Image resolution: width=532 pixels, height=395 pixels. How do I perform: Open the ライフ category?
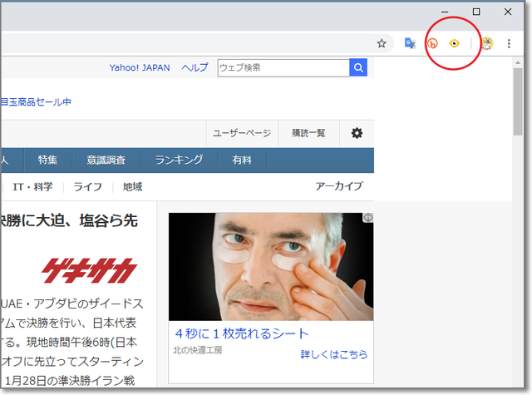point(87,187)
